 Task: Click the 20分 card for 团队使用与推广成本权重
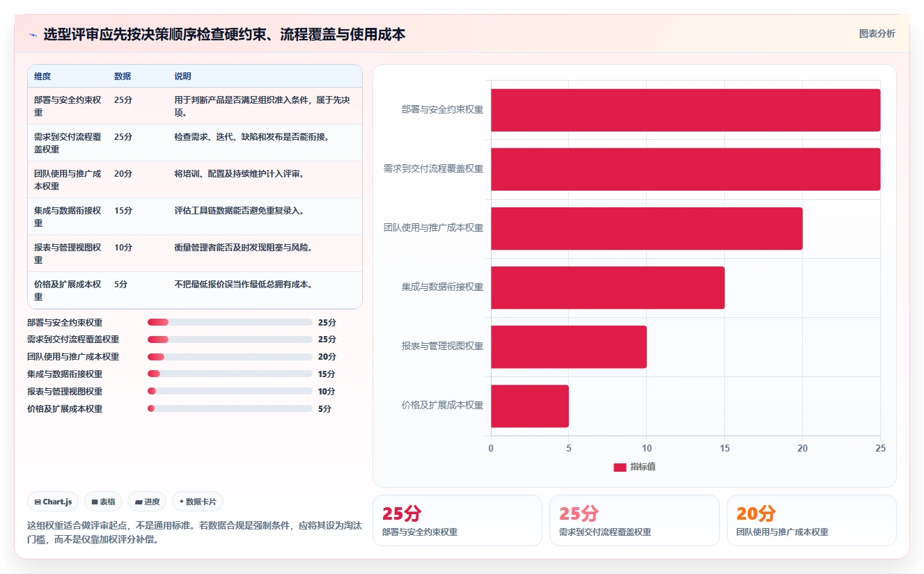(811, 520)
